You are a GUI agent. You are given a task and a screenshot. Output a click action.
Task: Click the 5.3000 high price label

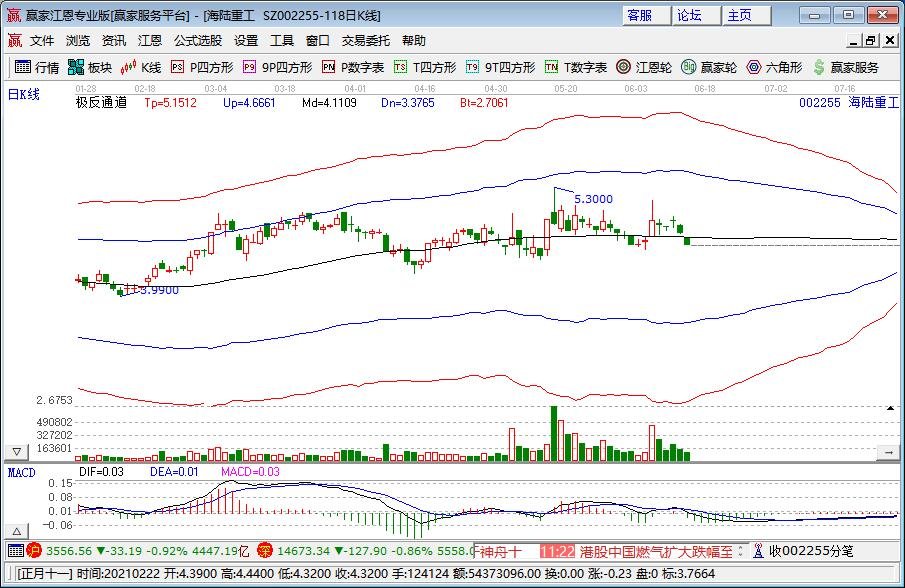click(593, 199)
